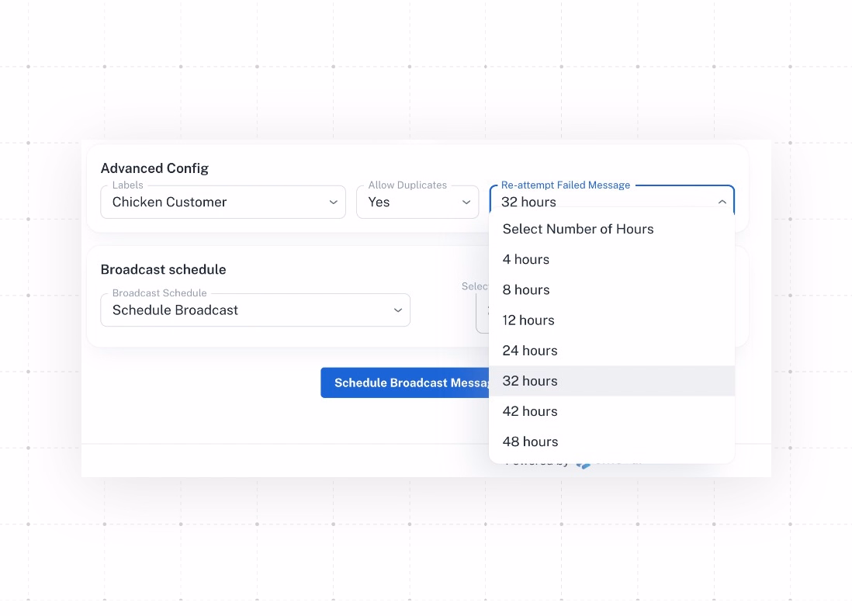Screen dimensions: 852x616
Task: Click Schedule Broadcast Message button
Action: [405, 383]
